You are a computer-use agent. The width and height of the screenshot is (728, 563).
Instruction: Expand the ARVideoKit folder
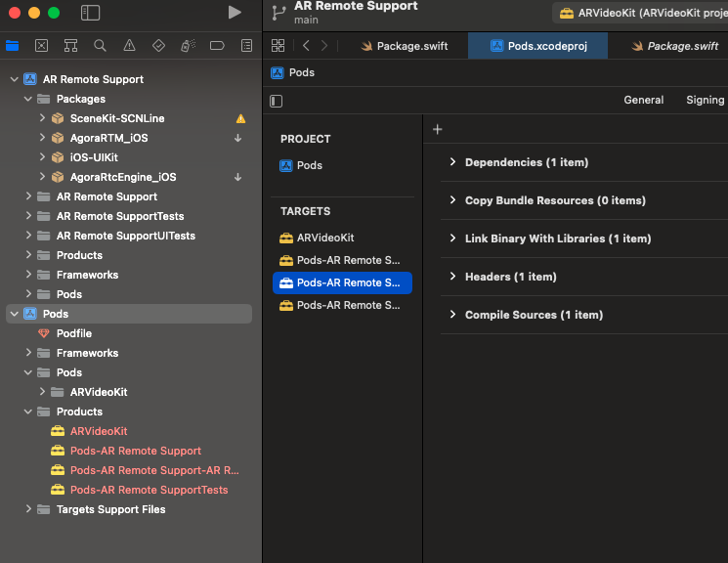[42, 392]
